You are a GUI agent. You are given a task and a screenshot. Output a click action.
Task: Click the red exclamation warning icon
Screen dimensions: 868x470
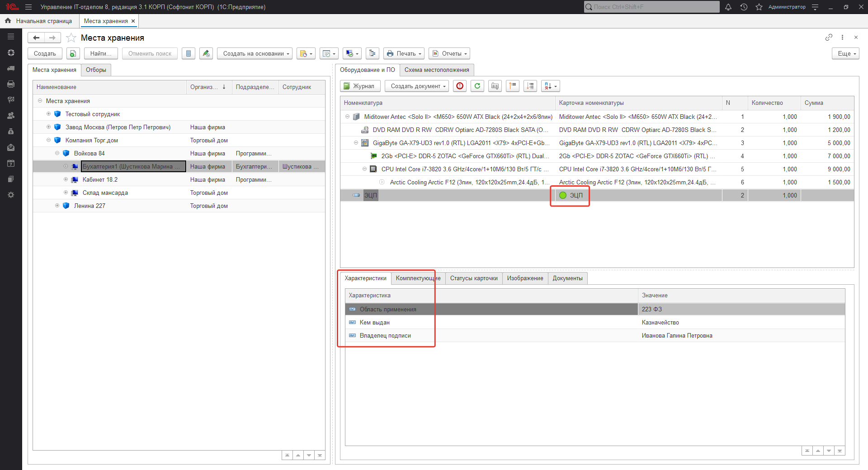tap(460, 86)
